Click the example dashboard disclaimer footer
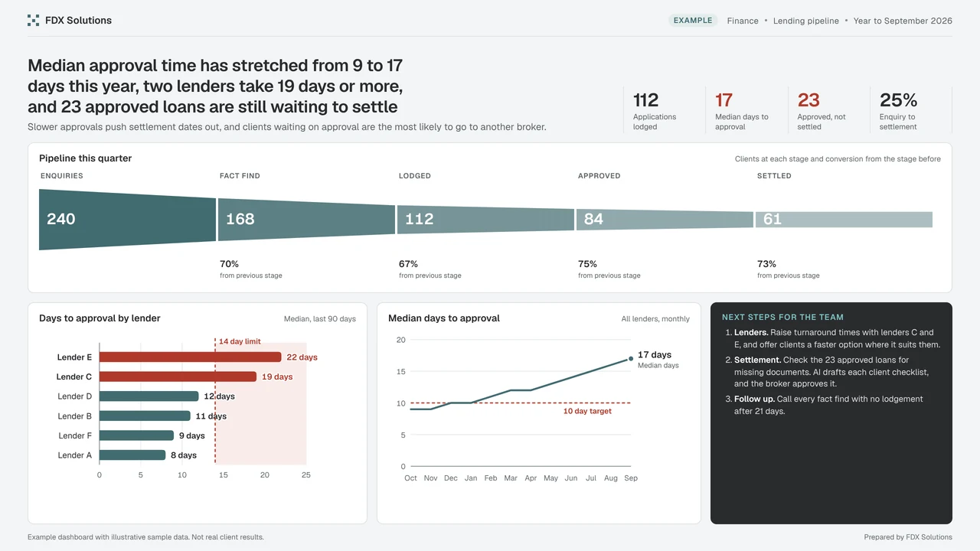The image size is (980, 551). point(145,537)
